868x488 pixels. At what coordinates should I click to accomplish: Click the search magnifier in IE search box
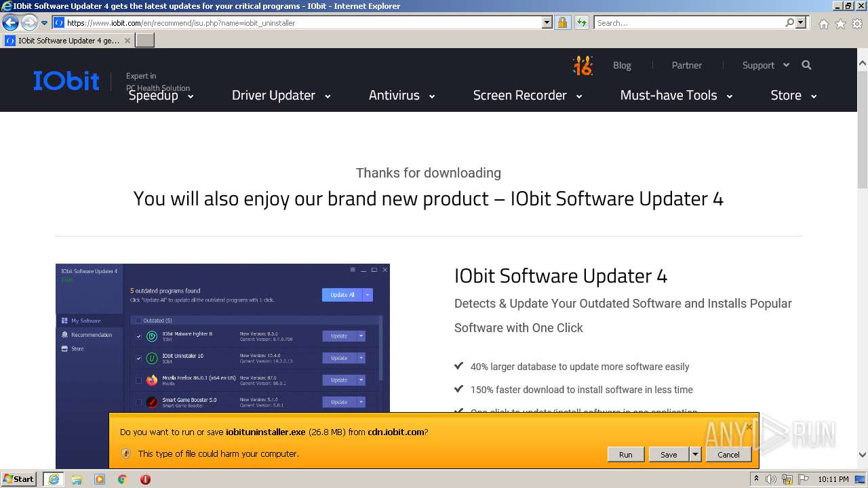pyautogui.click(x=789, y=22)
